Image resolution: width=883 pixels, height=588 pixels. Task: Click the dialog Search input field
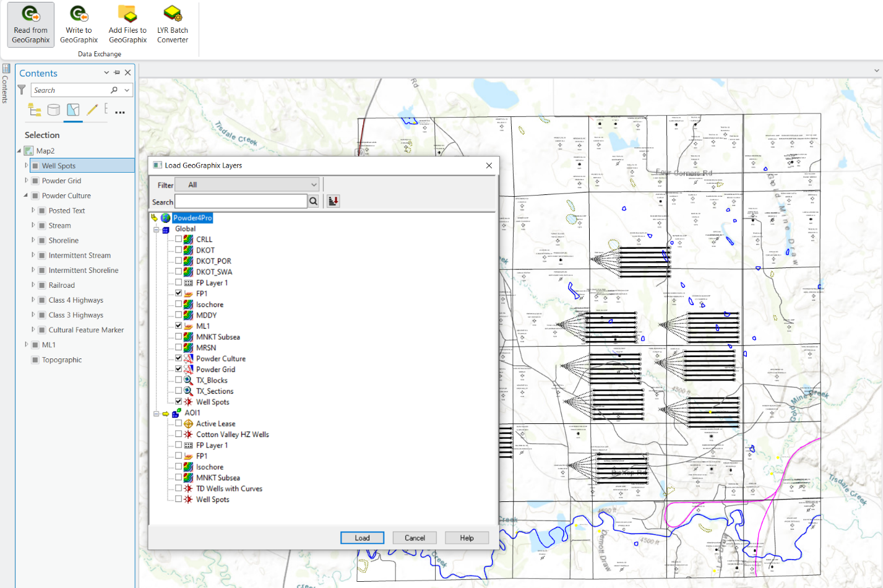[x=241, y=201]
